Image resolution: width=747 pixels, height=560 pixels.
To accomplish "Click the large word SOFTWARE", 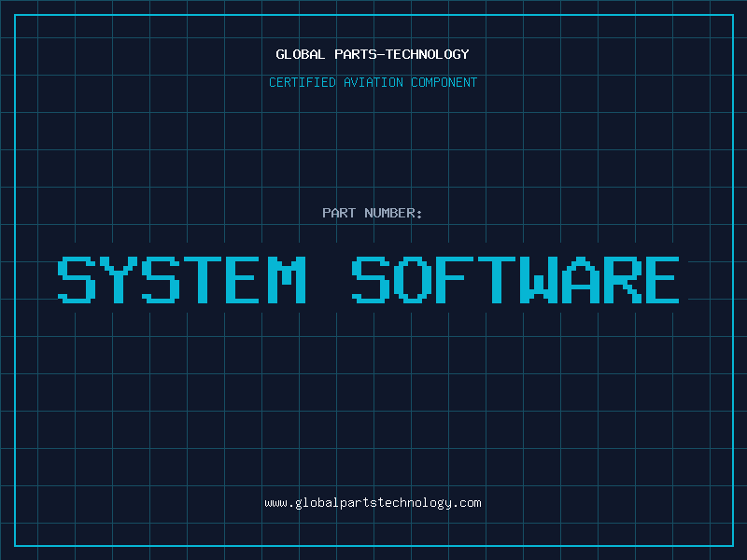I will (x=516, y=280).
